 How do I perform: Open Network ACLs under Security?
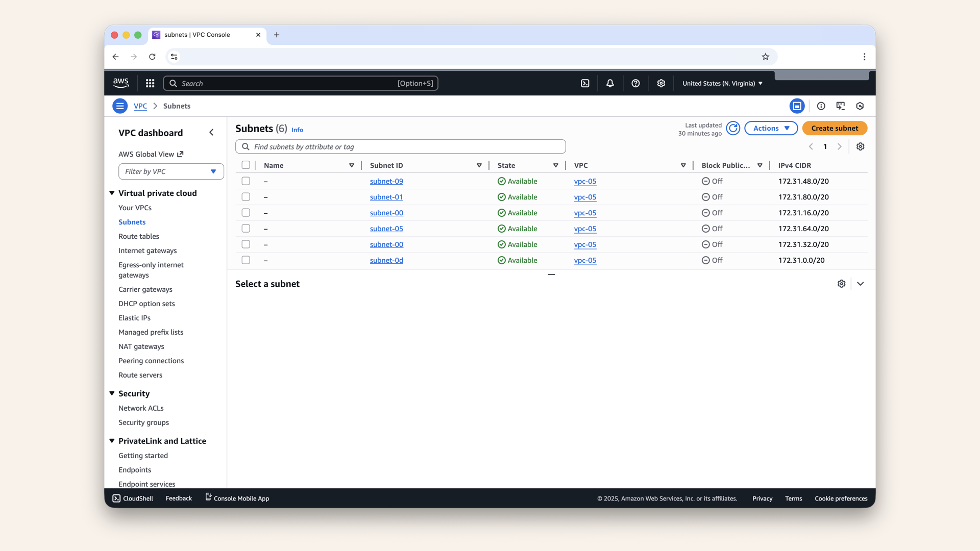[141, 408]
